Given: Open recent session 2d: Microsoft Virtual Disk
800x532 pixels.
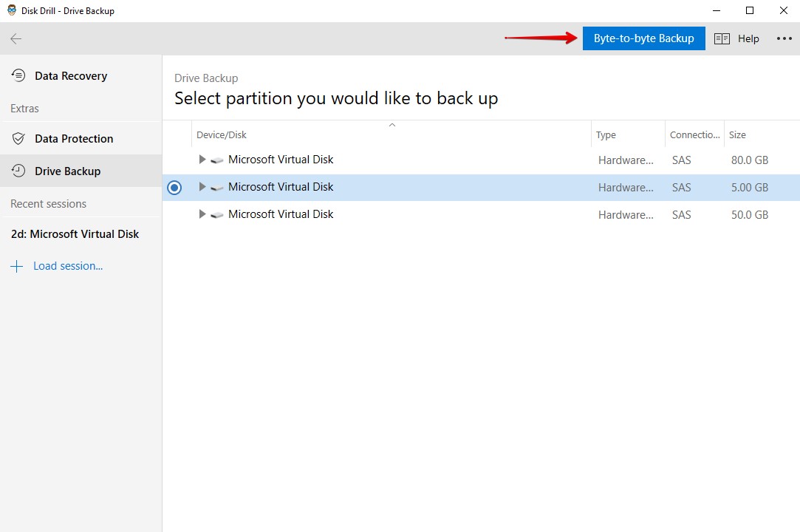Looking at the screenshot, I should tap(75, 233).
